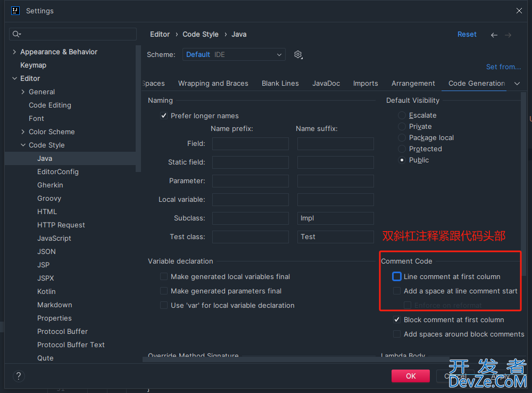Select Protocol Buffer Text code style
532x393 pixels.
pos(71,345)
